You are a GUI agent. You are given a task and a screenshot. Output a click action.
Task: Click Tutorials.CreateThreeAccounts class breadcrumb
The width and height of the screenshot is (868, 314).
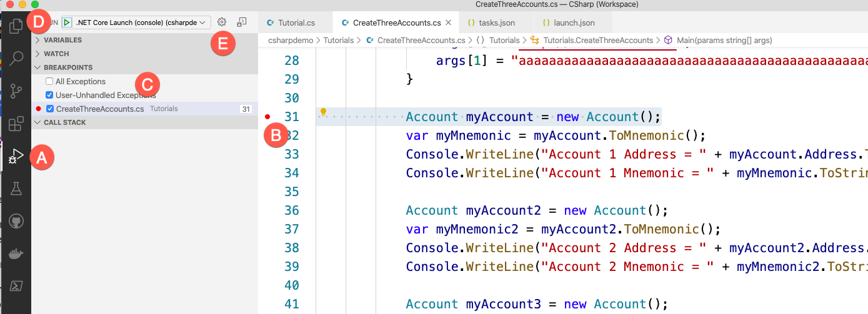[592, 40]
